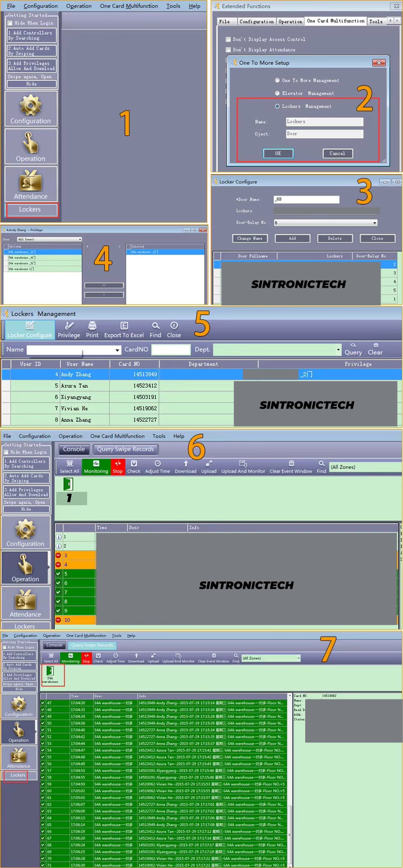Screen dimensions: 403x868
Task: Click Check icon above door labeled 1
Action: (134, 463)
